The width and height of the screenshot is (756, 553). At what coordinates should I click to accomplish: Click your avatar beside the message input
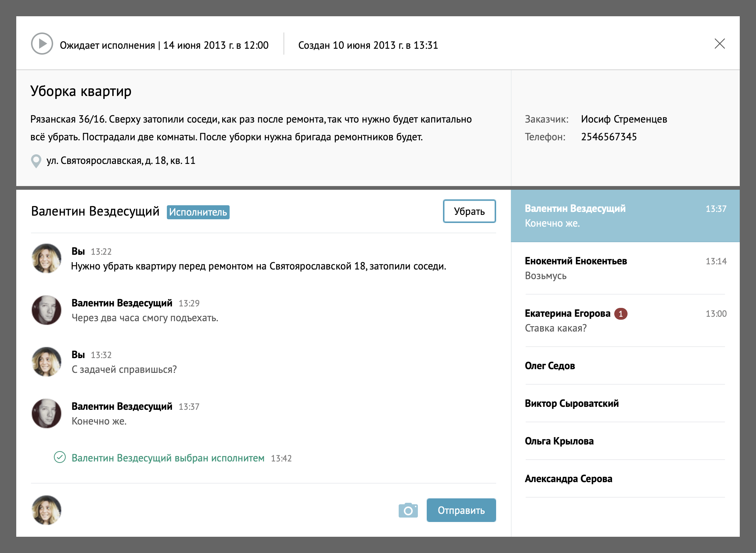pos(47,510)
